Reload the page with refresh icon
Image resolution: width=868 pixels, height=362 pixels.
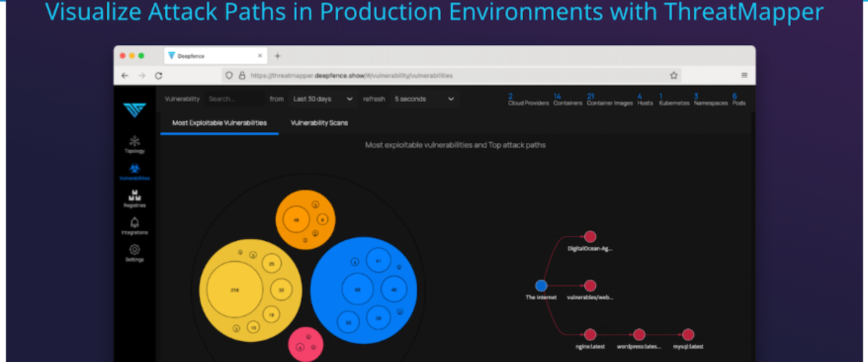click(x=159, y=76)
